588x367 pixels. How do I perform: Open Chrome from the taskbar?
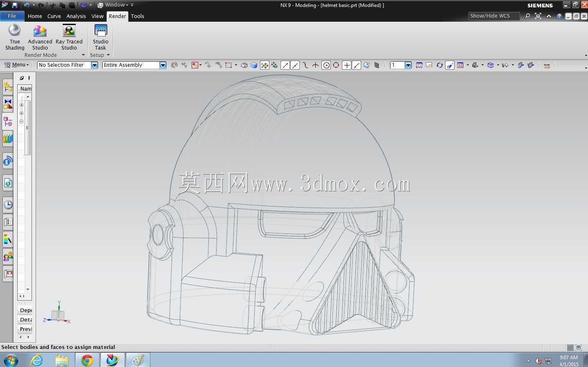click(x=87, y=360)
